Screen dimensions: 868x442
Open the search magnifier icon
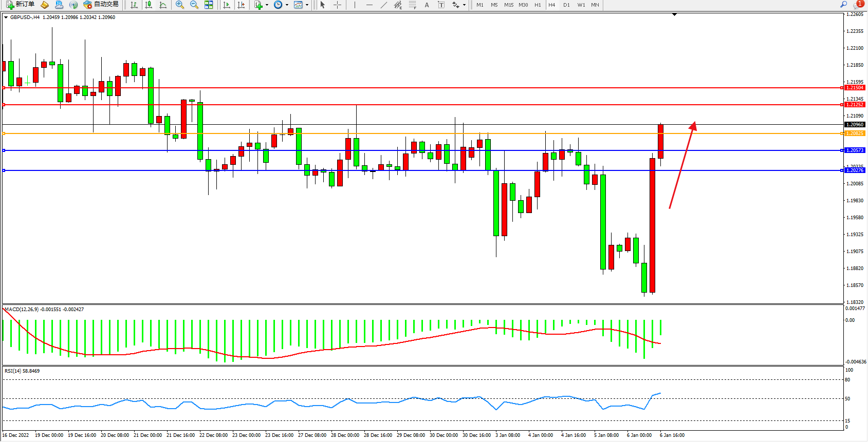[843, 5]
